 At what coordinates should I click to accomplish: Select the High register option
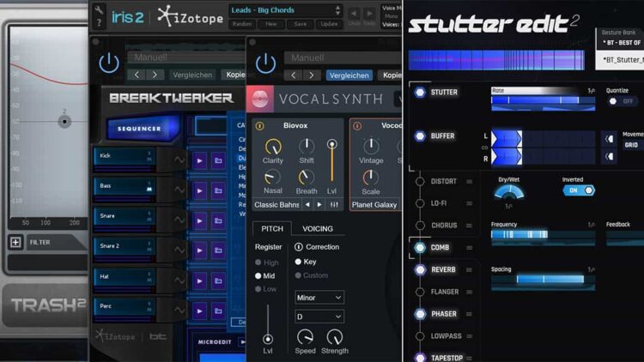[x=266, y=262]
